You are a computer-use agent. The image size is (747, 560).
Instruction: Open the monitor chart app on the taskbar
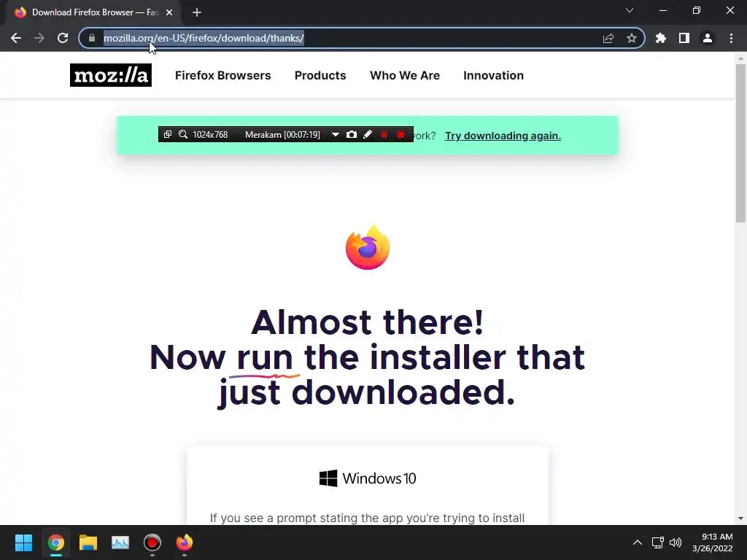pos(120,542)
